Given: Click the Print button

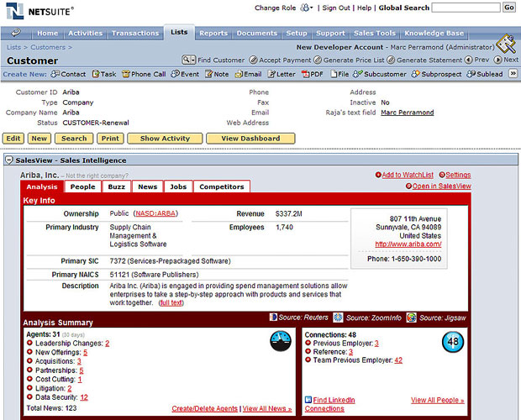Looking at the screenshot, I should coord(110,139).
